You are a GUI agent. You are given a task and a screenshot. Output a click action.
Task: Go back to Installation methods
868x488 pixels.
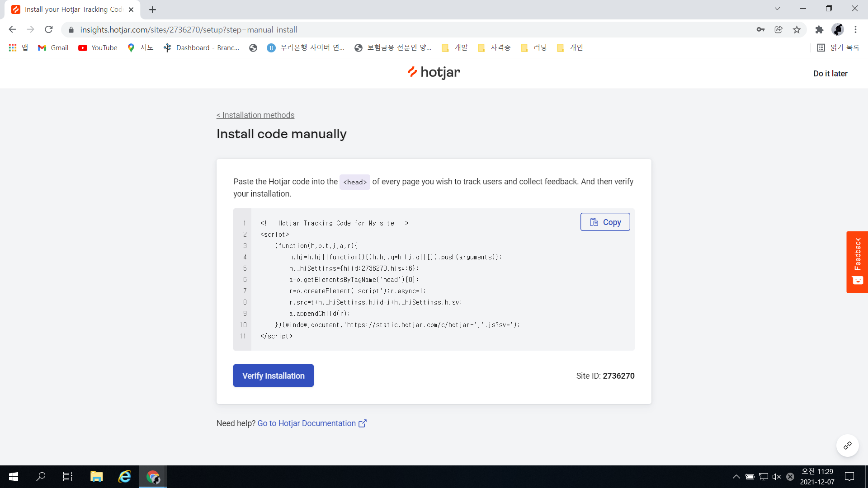point(255,115)
